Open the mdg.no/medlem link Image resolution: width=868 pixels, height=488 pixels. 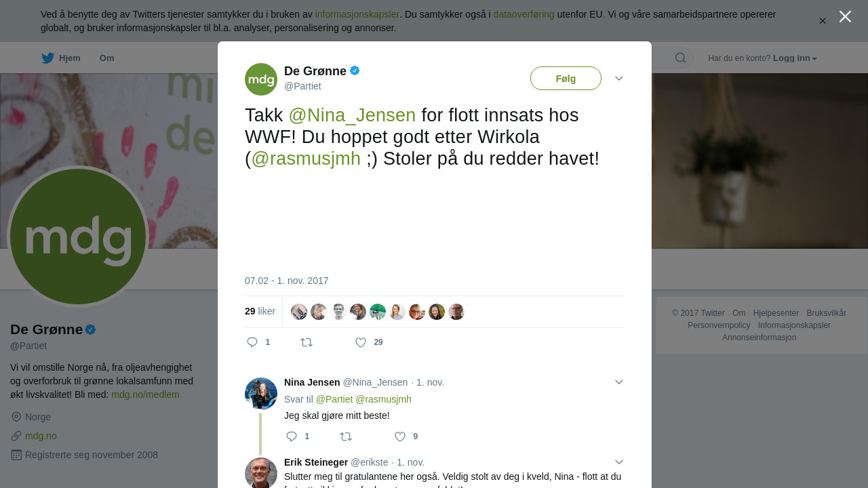pos(145,394)
